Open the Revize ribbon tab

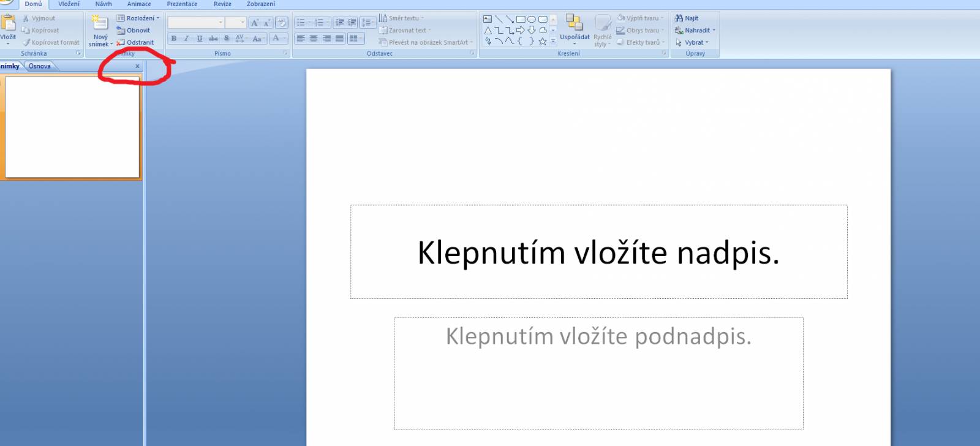pyautogui.click(x=222, y=4)
